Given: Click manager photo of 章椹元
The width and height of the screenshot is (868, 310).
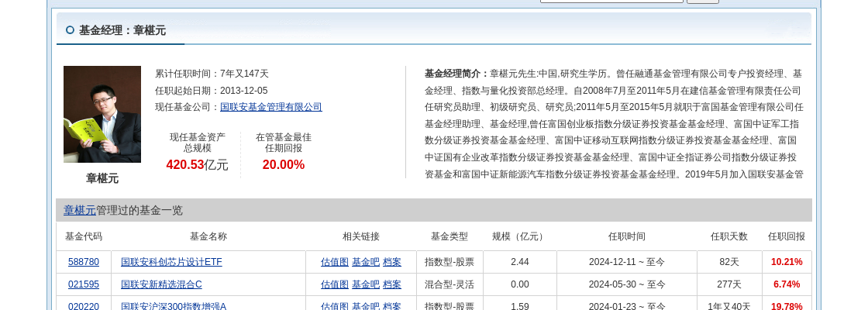Looking at the screenshot, I should pos(102,114).
